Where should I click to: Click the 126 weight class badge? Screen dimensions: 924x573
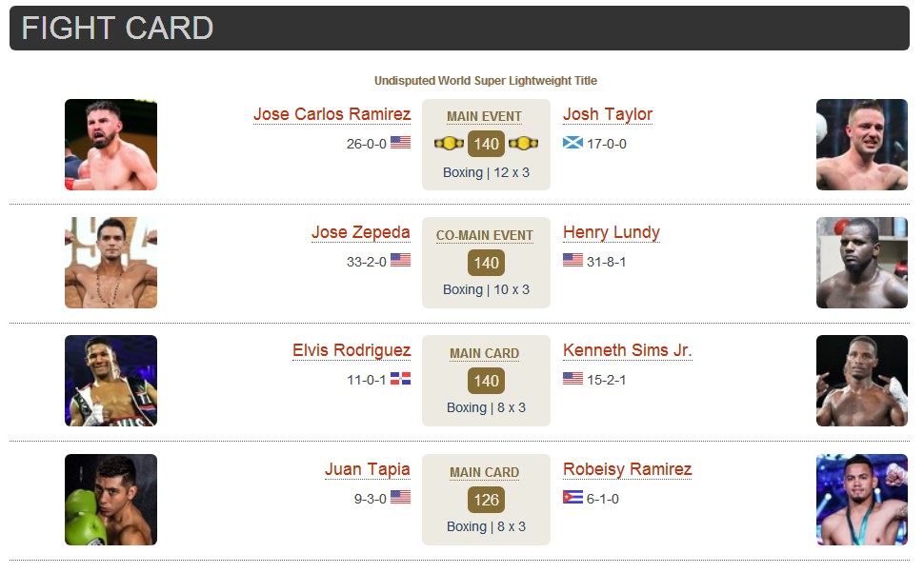pos(486,500)
